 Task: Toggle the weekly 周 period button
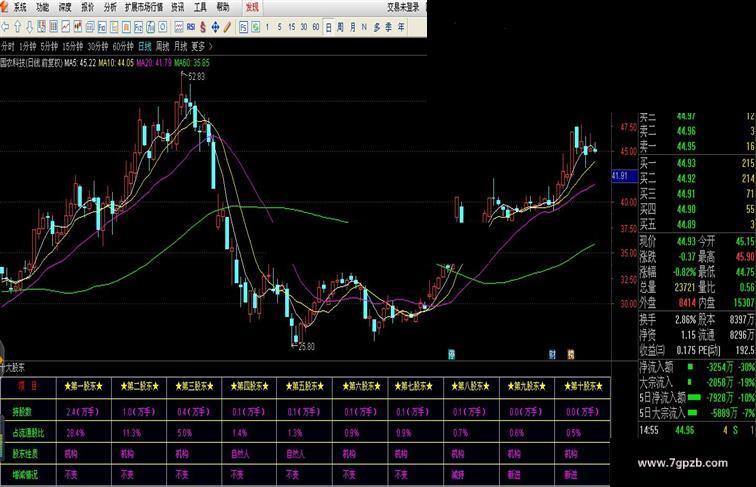pos(340,27)
